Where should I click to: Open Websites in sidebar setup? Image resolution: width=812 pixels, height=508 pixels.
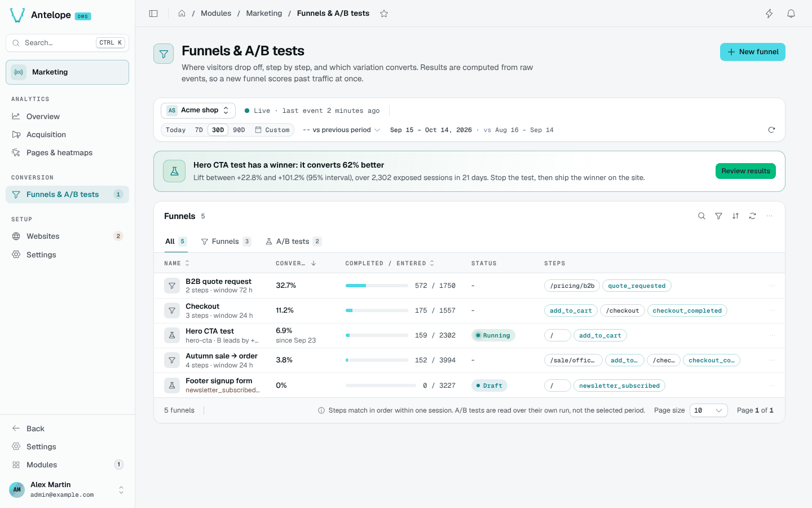coord(67,236)
